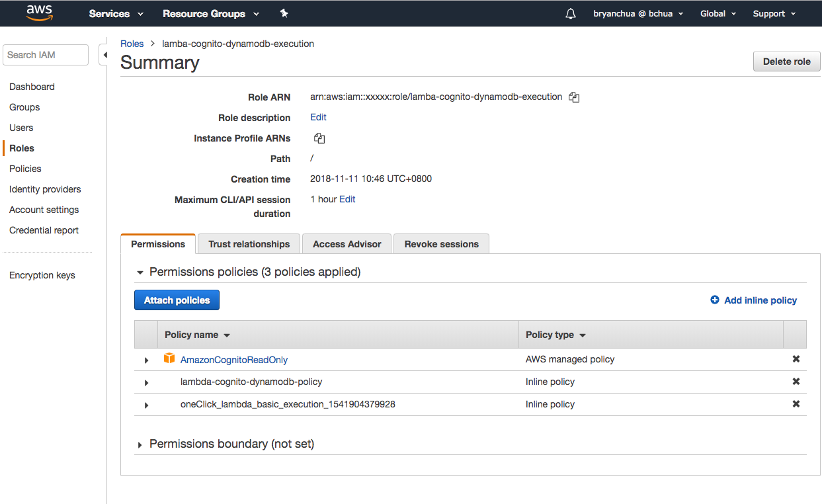Open Identity providers in the sidebar
Image resolution: width=822 pixels, height=504 pixels.
(45, 189)
